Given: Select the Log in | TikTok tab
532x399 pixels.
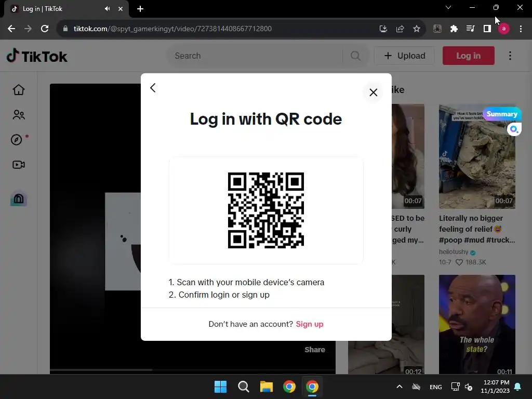Looking at the screenshot, I should coord(66,9).
